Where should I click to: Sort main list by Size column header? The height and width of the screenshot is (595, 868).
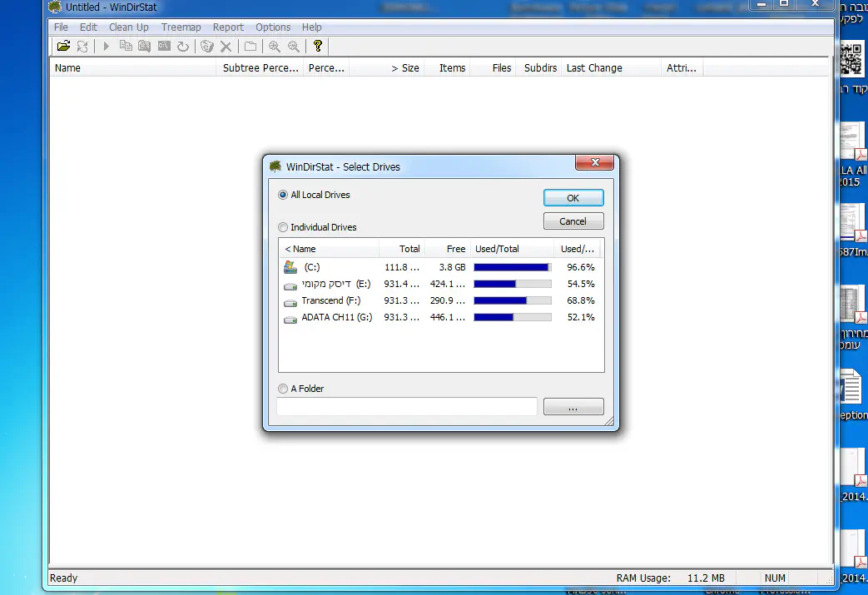404,68
